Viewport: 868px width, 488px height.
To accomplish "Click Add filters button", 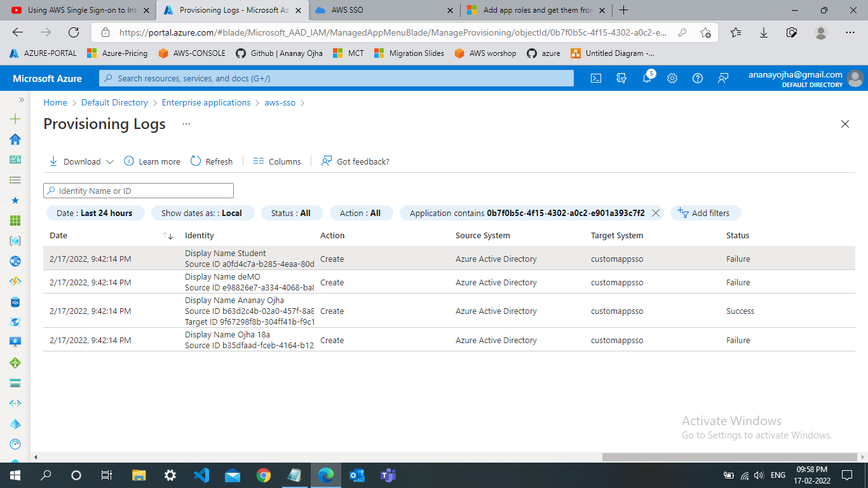I will coord(705,213).
